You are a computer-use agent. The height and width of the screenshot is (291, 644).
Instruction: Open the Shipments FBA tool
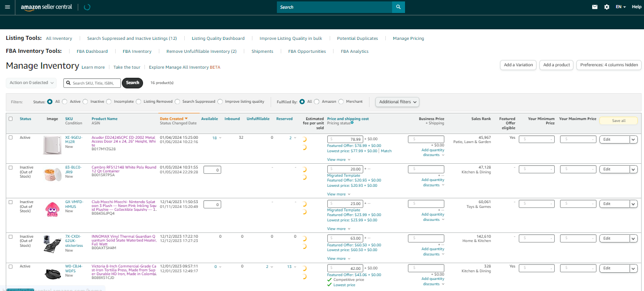262,51
